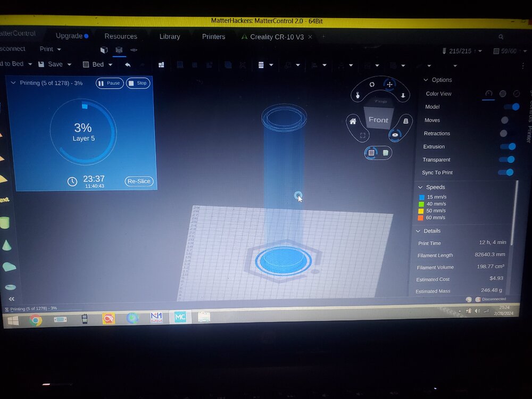Collapse the Speeds section
Image resolution: width=532 pixels, height=399 pixels.
(420, 187)
